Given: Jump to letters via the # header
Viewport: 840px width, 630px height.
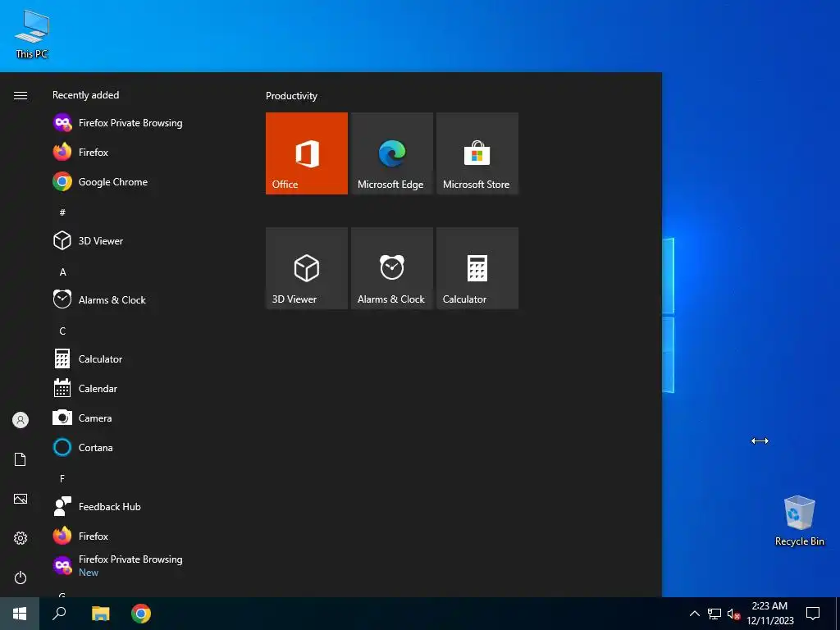Looking at the screenshot, I should point(62,212).
